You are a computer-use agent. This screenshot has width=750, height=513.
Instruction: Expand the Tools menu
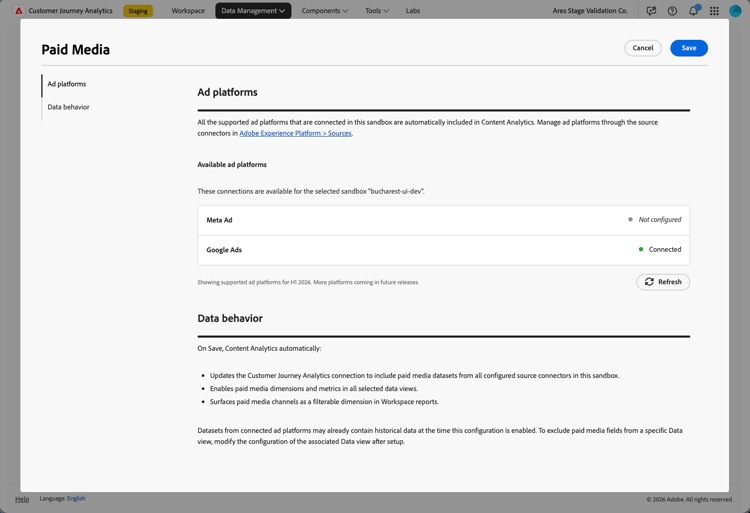point(377,11)
